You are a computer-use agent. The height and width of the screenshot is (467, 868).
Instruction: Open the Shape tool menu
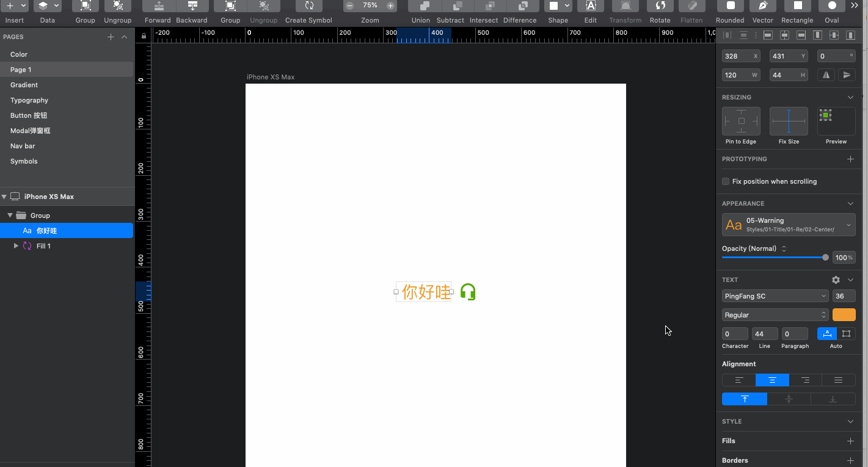coord(558,6)
